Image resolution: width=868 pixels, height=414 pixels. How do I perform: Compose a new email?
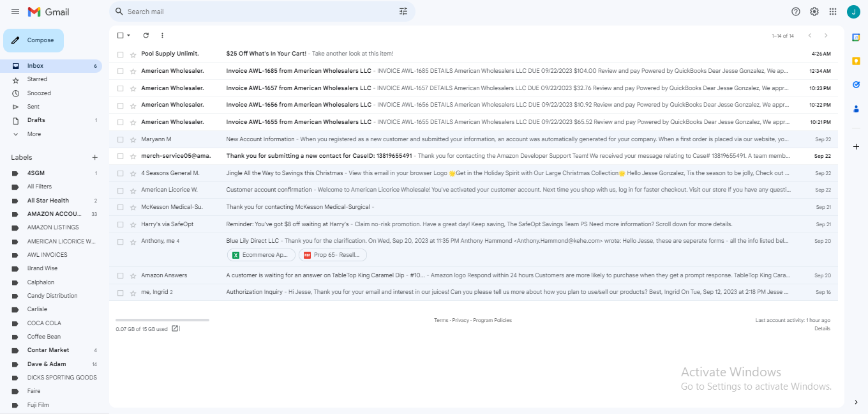pyautogui.click(x=33, y=40)
